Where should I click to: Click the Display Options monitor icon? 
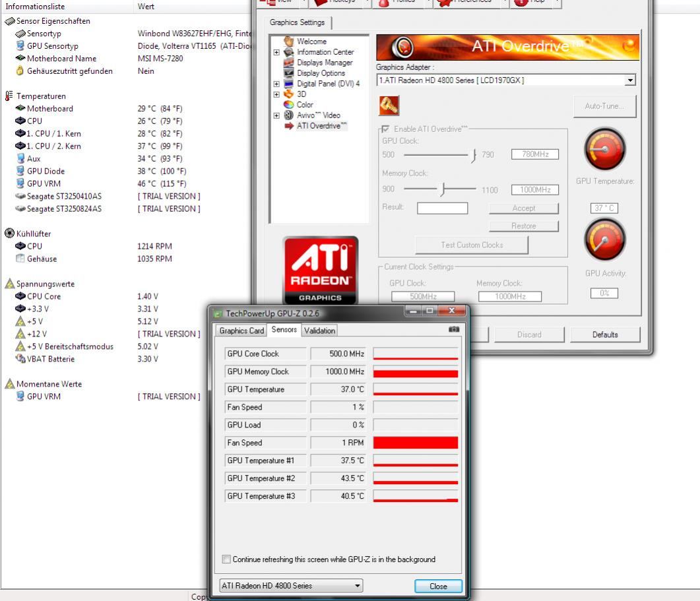tap(289, 73)
